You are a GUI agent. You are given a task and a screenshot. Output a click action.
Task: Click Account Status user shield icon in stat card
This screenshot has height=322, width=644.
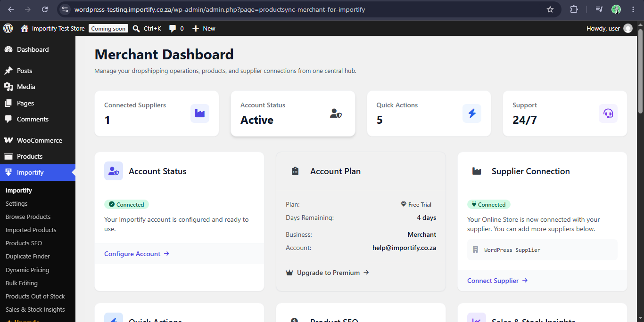[336, 113]
